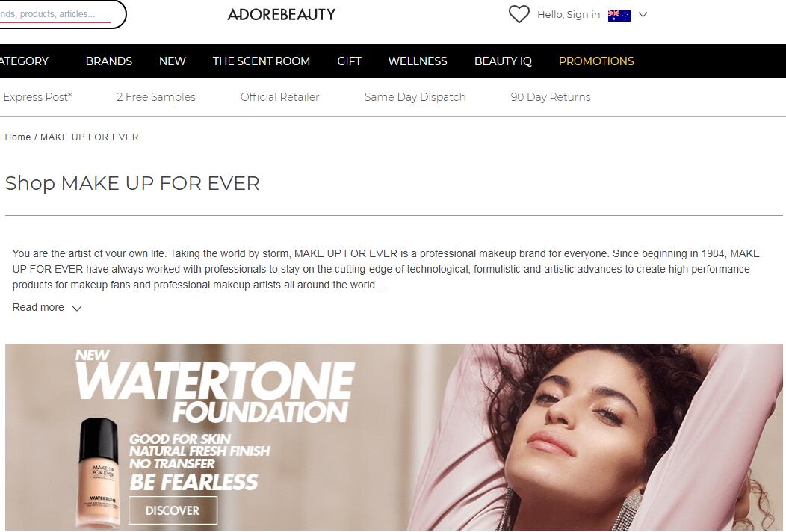Click the DISCOVER banner button
Screen dimensions: 786x532
(173, 510)
